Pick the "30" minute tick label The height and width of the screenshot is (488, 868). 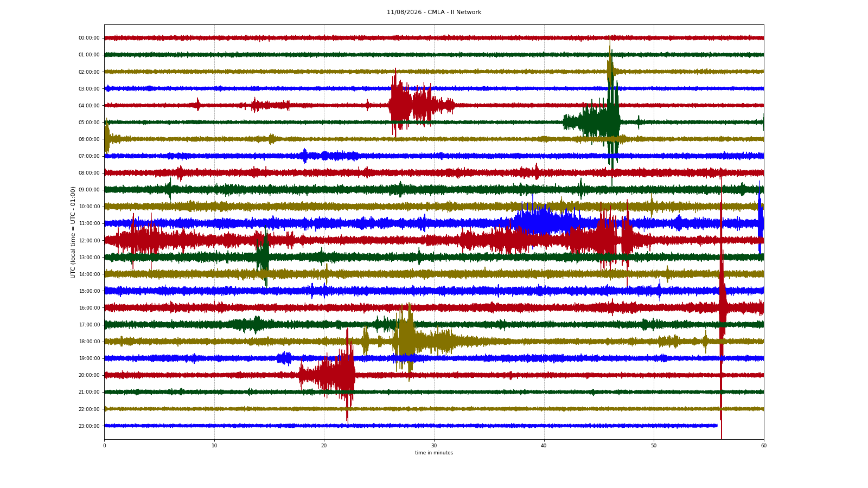(434, 446)
